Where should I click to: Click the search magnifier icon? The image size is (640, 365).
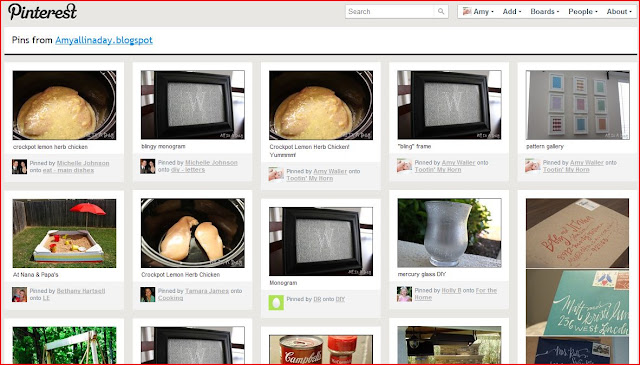tap(441, 11)
